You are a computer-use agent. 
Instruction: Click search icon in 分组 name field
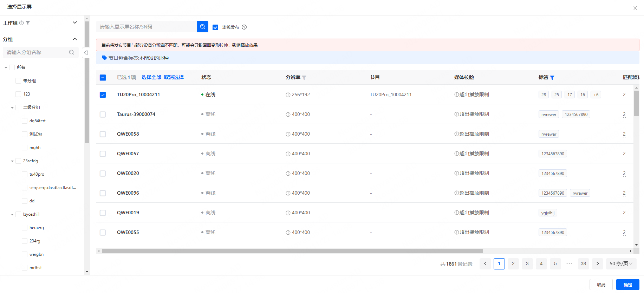[72, 52]
